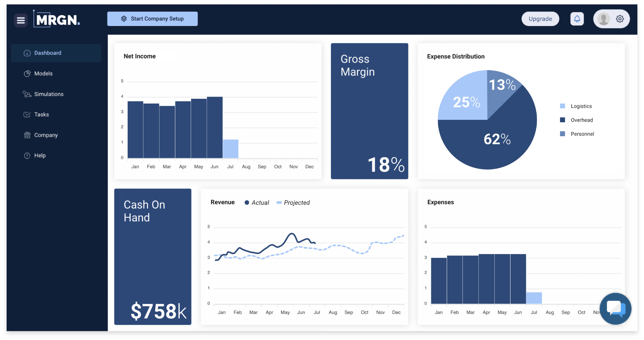Select Company in the sidebar

[46, 135]
